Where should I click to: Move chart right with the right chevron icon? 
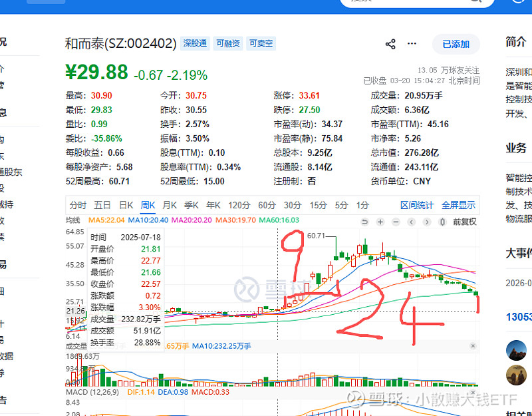427,222
